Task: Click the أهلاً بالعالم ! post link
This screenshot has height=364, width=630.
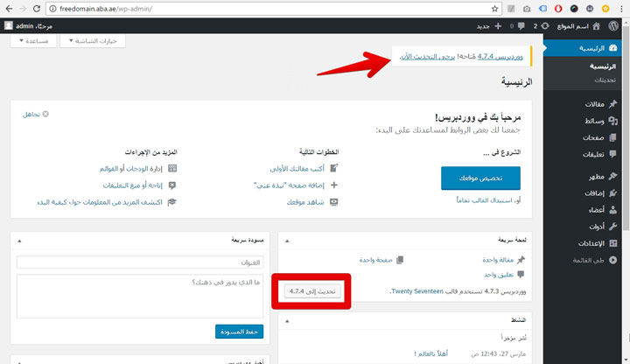Action: point(431,353)
